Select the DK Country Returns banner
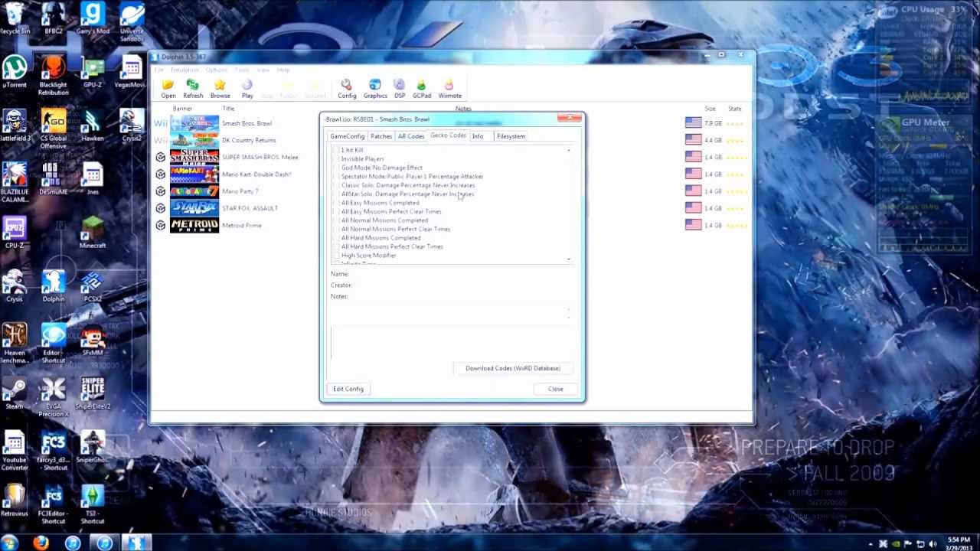The width and height of the screenshot is (980, 551). pyautogui.click(x=194, y=140)
